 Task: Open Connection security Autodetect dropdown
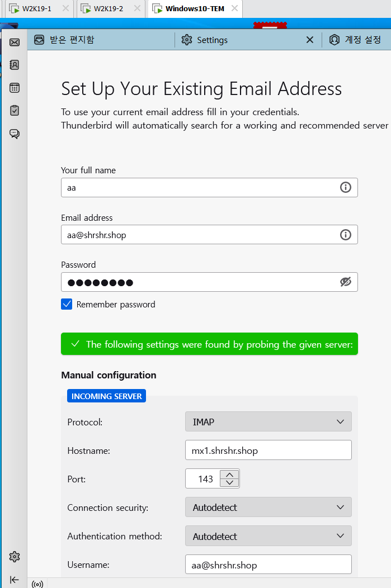268,507
